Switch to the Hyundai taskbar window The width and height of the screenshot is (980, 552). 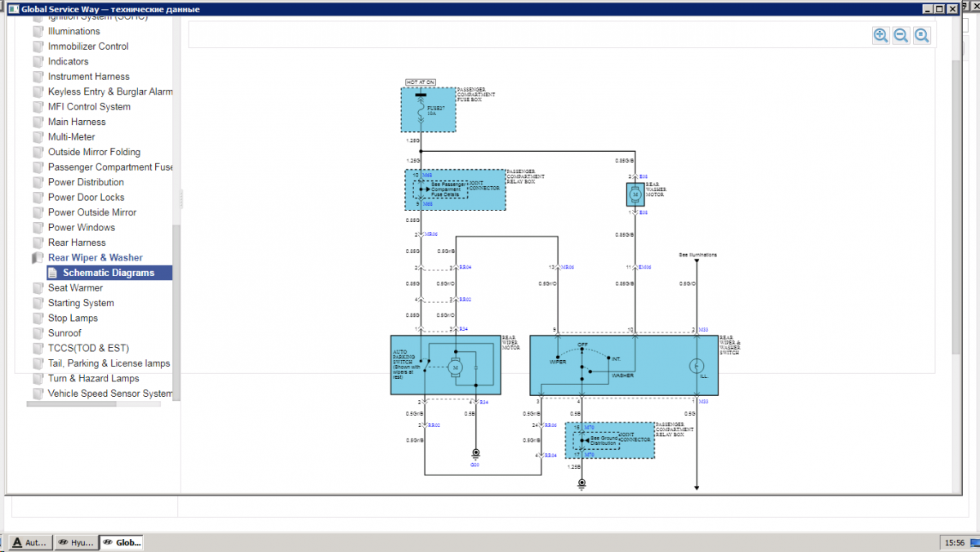74,542
